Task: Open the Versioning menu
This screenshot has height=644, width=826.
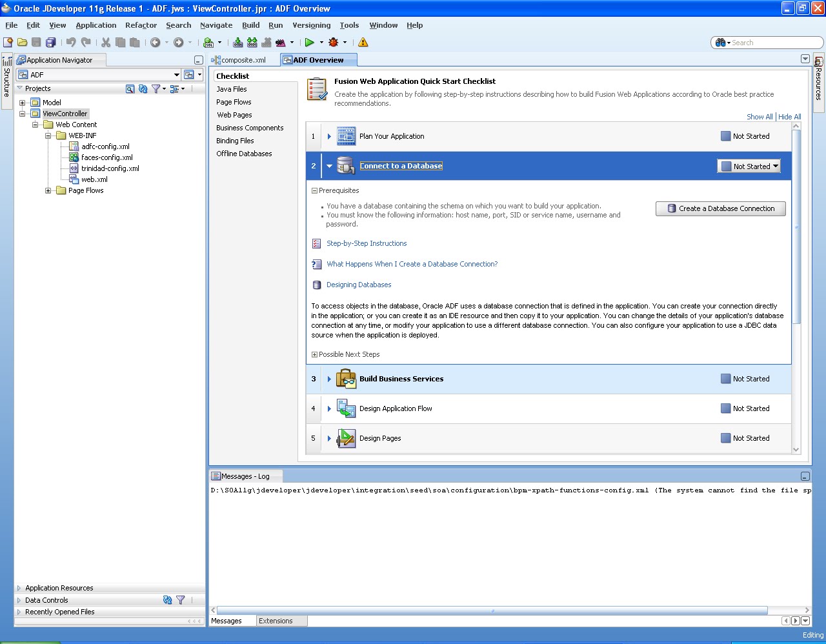Action: 311,25
